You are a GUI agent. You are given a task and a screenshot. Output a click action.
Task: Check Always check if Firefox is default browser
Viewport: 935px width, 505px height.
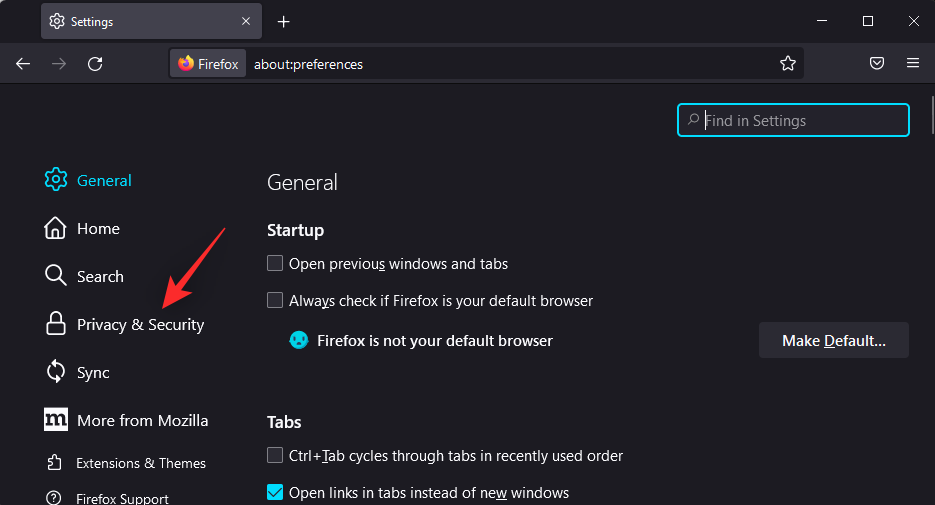click(x=275, y=300)
